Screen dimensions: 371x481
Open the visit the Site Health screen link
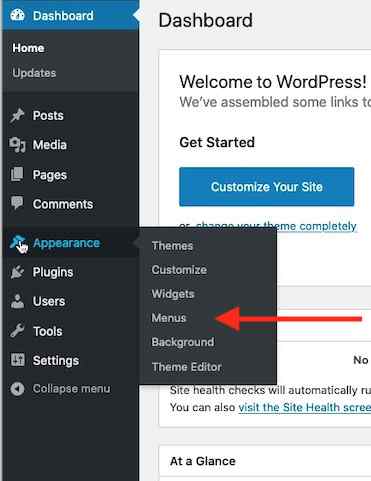pos(305,407)
